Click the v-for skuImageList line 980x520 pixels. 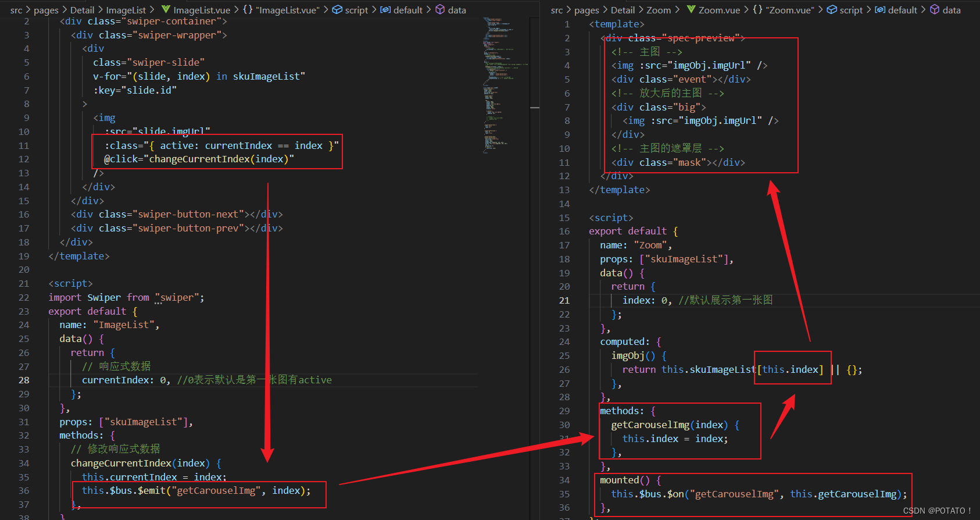pos(199,76)
